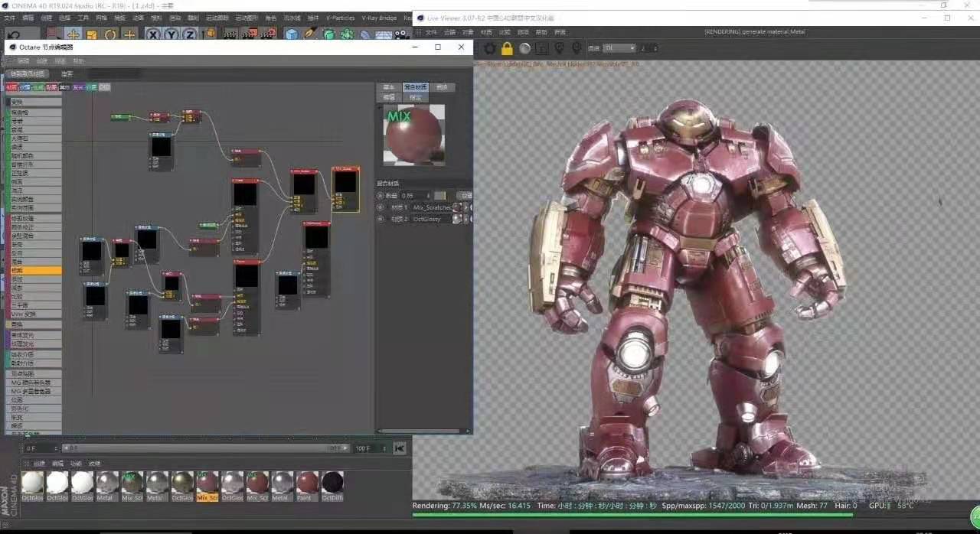Toggle the green 生成 node filter
980x534 pixels.
[38, 87]
